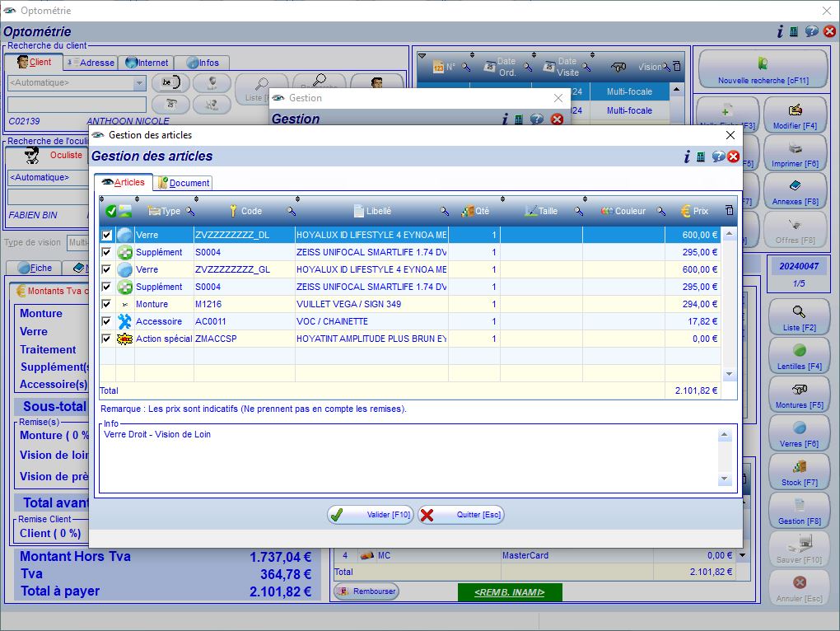Select Internet tab in Recherche du client
This screenshot has width=840, height=631.
coord(147,63)
